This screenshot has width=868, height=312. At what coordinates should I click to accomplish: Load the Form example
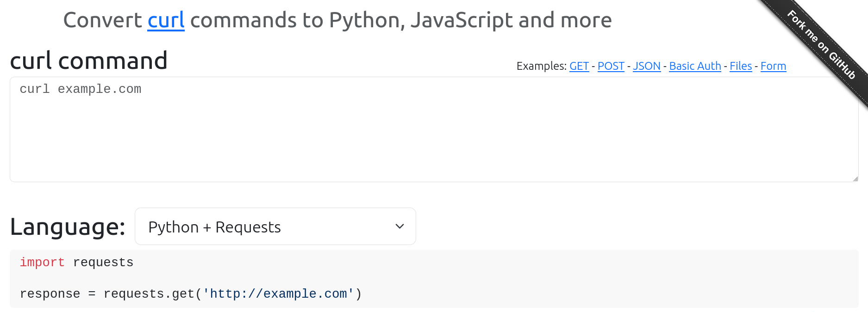tap(773, 66)
